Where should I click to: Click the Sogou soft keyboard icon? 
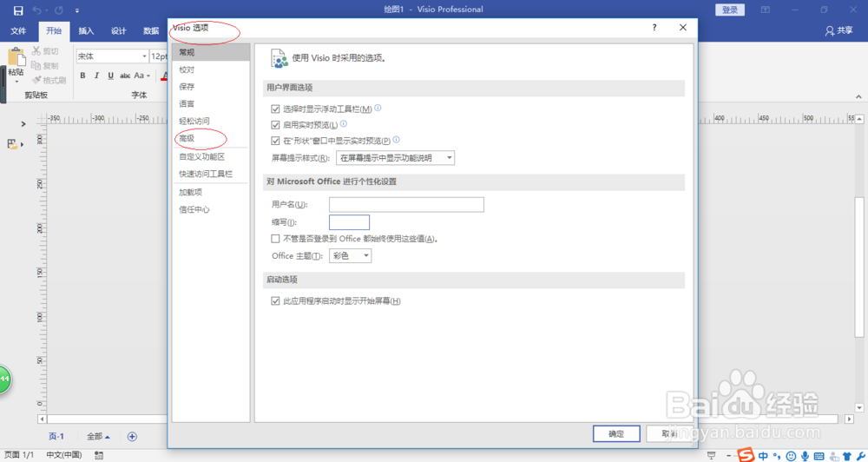tap(819, 456)
